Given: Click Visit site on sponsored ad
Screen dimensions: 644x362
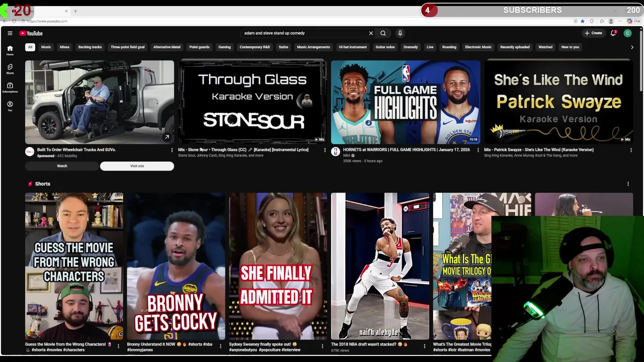Looking at the screenshot, I should 137,166.
